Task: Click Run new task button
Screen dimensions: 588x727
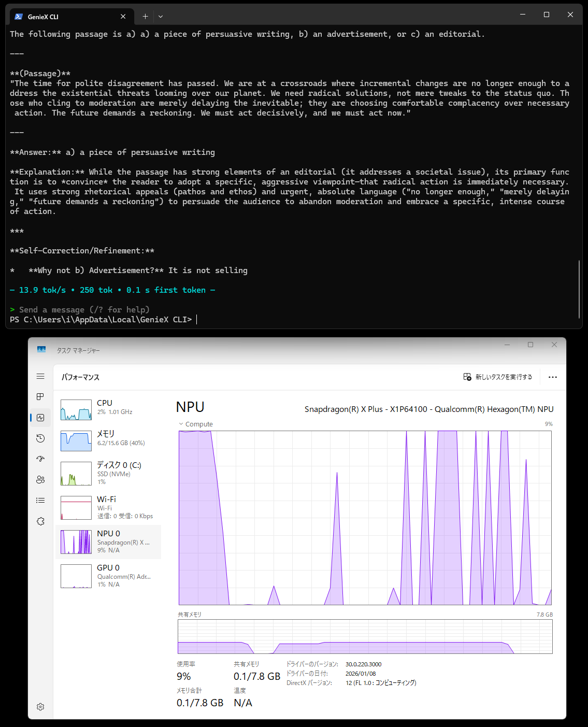Action: [x=498, y=377]
